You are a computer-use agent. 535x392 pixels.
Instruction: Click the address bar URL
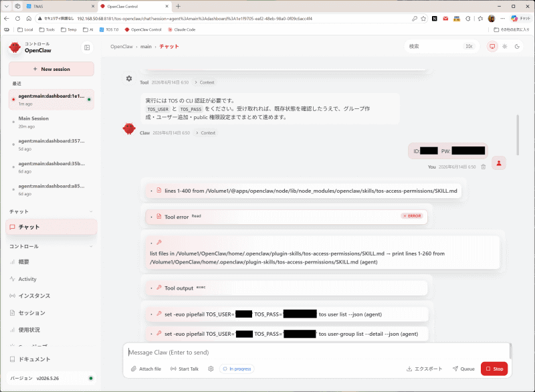pyautogui.click(x=195, y=19)
